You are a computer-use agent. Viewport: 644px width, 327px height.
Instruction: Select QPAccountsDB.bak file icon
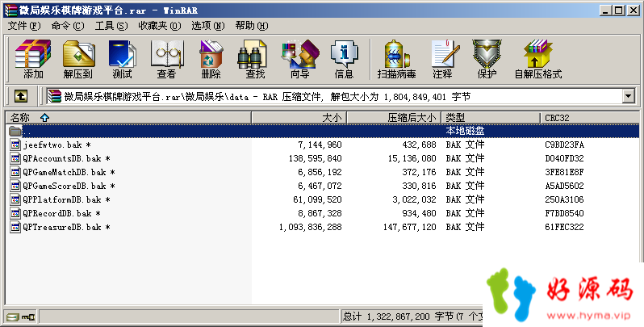point(15,158)
